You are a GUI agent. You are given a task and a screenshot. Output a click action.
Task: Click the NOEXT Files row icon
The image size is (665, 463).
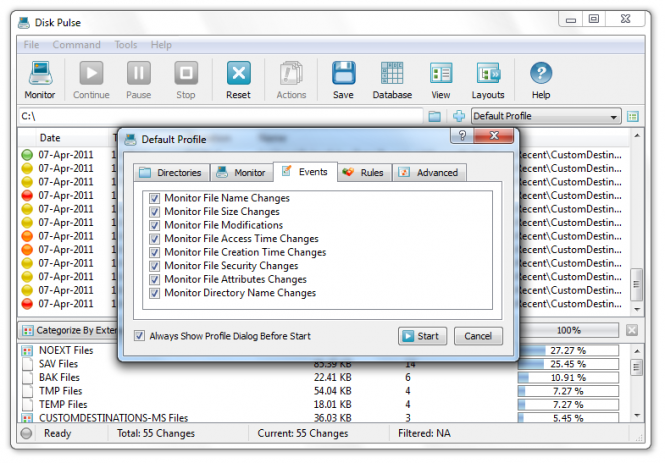pos(27,351)
